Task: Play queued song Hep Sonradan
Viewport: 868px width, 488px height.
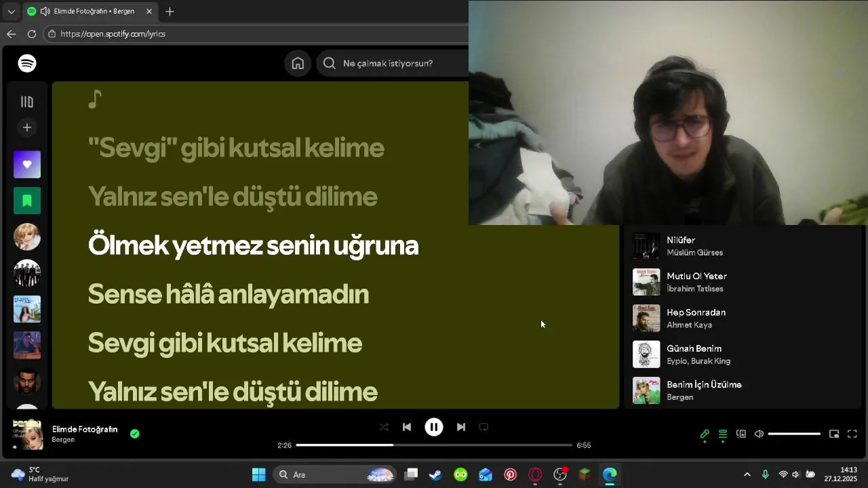Action: [696, 312]
